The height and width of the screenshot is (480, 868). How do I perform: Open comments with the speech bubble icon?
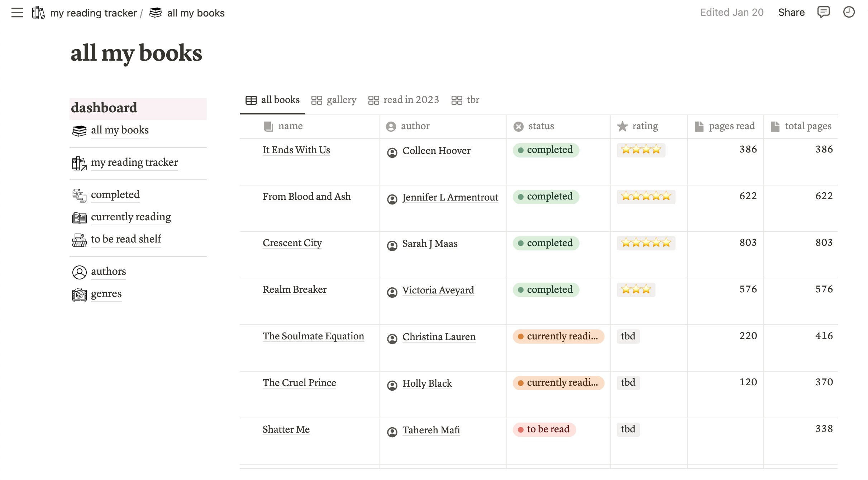click(x=823, y=12)
